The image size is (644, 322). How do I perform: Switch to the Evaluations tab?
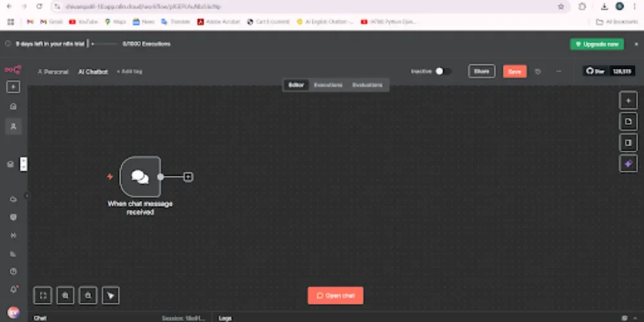pyautogui.click(x=367, y=85)
